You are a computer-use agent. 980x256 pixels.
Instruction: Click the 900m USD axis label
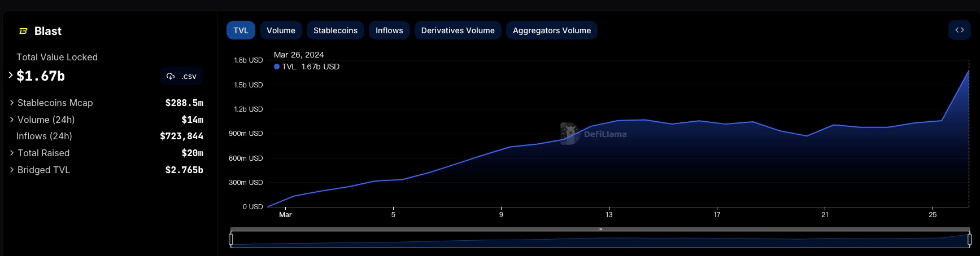(246, 134)
